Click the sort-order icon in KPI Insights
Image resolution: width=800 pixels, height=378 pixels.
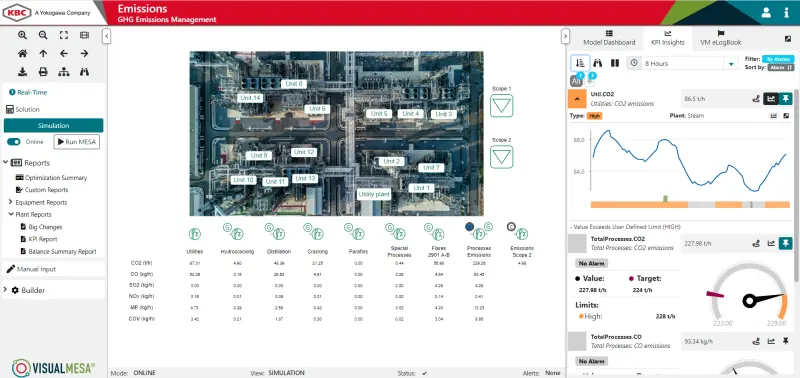click(580, 63)
